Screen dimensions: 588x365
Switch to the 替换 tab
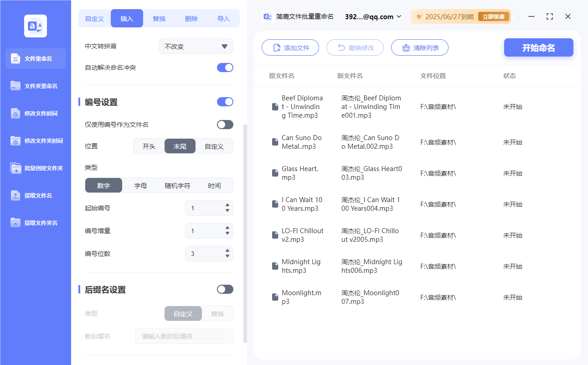pos(159,18)
